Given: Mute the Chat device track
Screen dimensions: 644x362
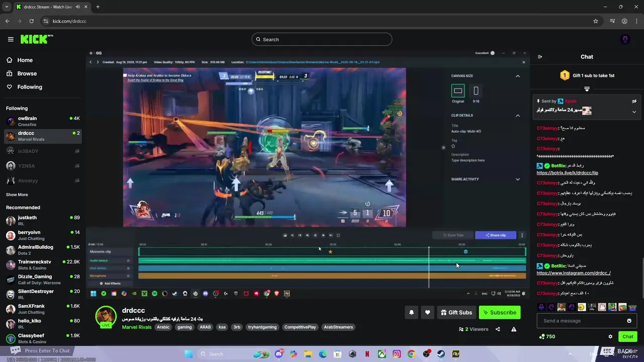Looking at the screenshot, I should pyautogui.click(x=128, y=268).
